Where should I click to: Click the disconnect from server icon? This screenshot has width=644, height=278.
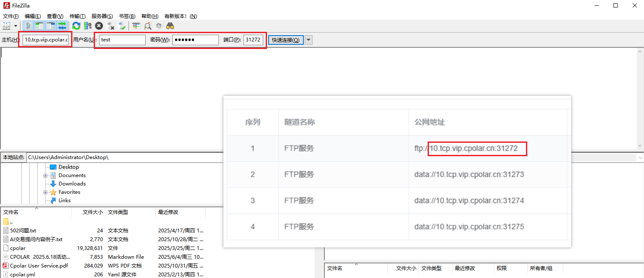pyautogui.click(x=110, y=26)
